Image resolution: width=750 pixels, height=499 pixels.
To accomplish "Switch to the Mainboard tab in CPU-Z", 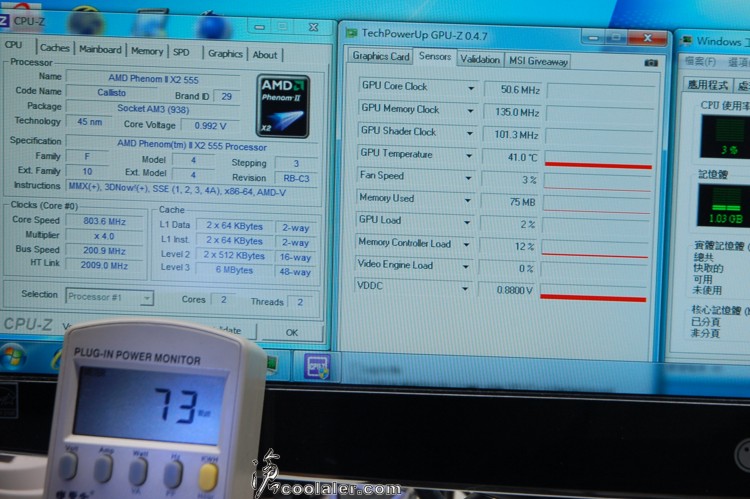I will (x=100, y=49).
